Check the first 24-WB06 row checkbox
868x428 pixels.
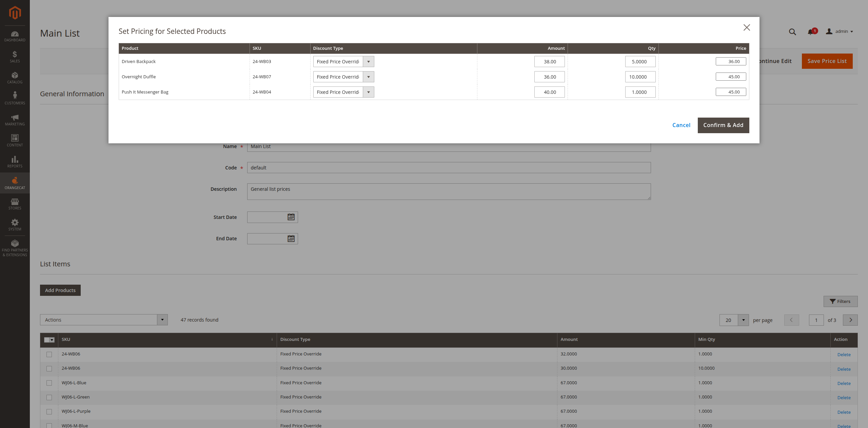coord(49,354)
